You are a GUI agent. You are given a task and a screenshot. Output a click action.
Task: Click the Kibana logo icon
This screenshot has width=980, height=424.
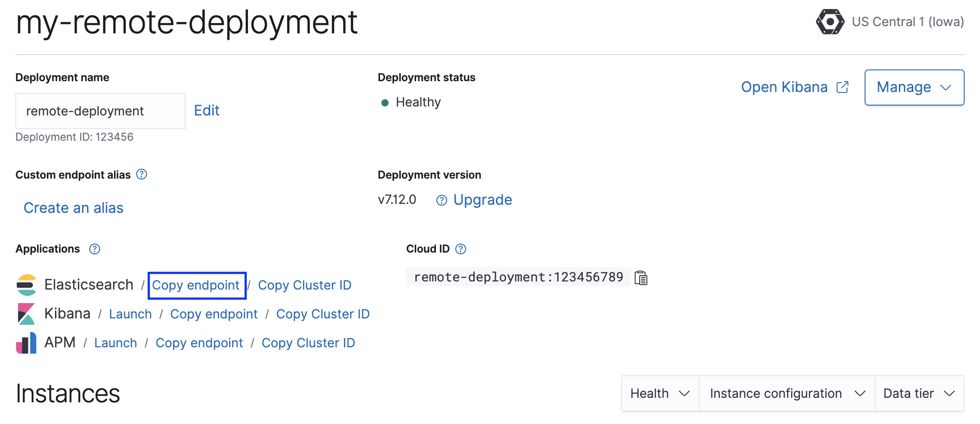[x=26, y=314]
